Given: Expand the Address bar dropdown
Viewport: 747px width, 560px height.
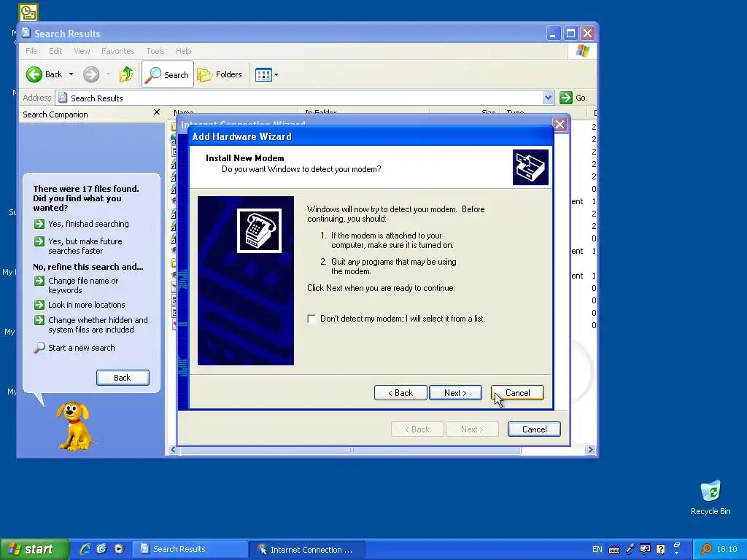Looking at the screenshot, I should click(548, 98).
